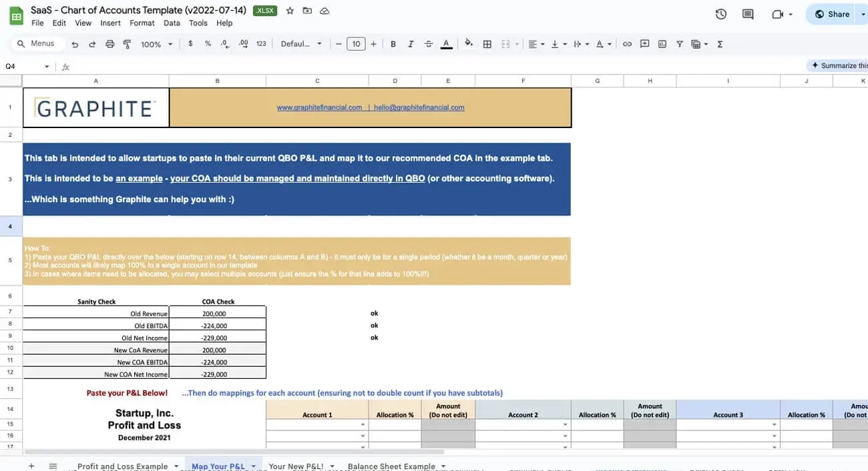This screenshot has height=471, width=868.
Task: Open the Sheets home logo
Action: [x=16, y=15]
